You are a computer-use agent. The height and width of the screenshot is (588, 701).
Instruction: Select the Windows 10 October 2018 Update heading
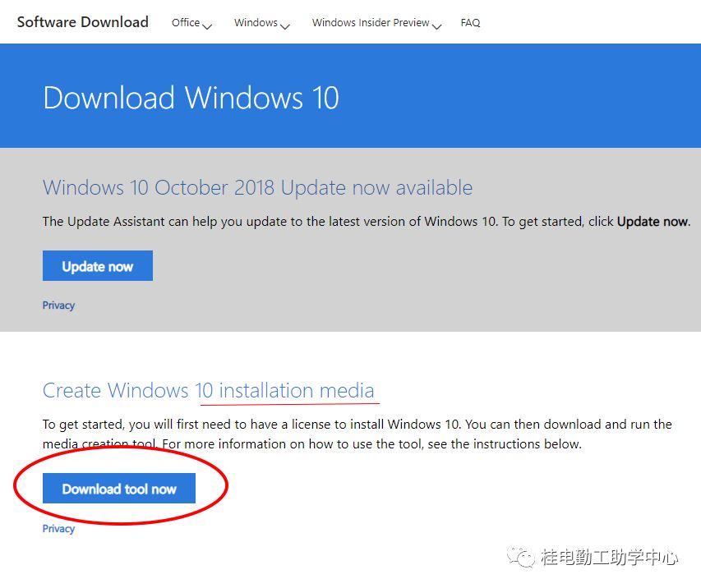(x=257, y=188)
